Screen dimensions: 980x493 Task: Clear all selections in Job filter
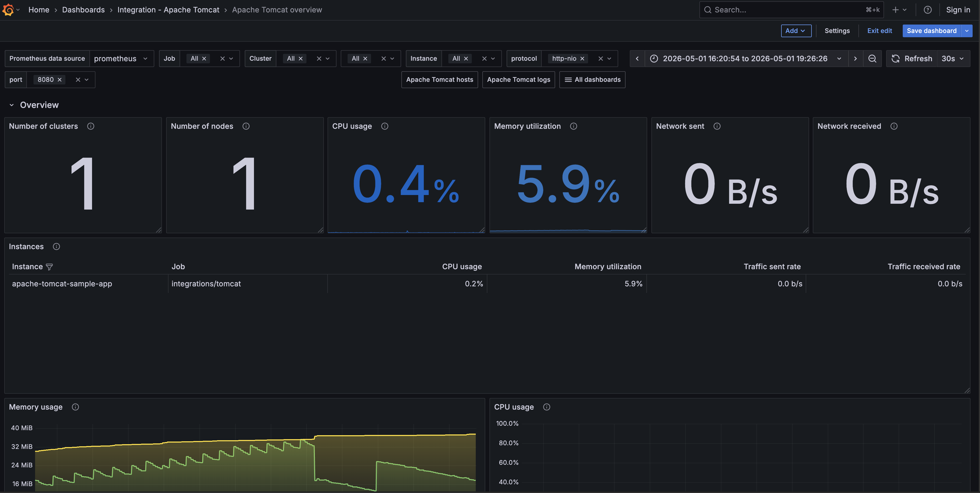pos(222,59)
